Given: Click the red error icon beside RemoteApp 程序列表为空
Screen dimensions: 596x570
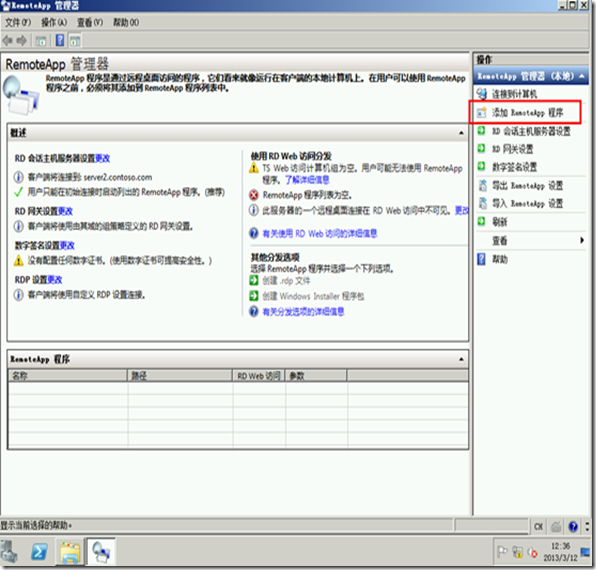Looking at the screenshot, I should click(254, 195).
